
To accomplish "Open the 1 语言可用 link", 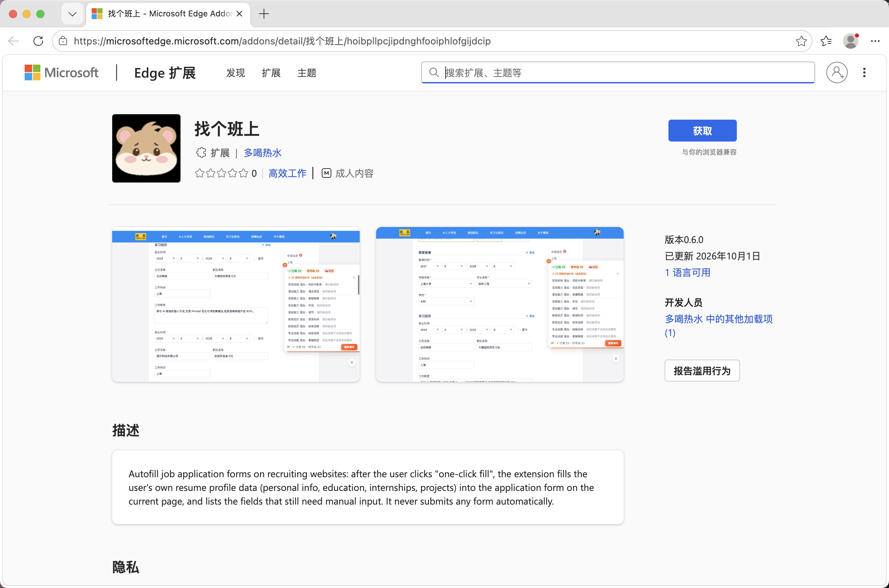I will pyautogui.click(x=688, y=272).
